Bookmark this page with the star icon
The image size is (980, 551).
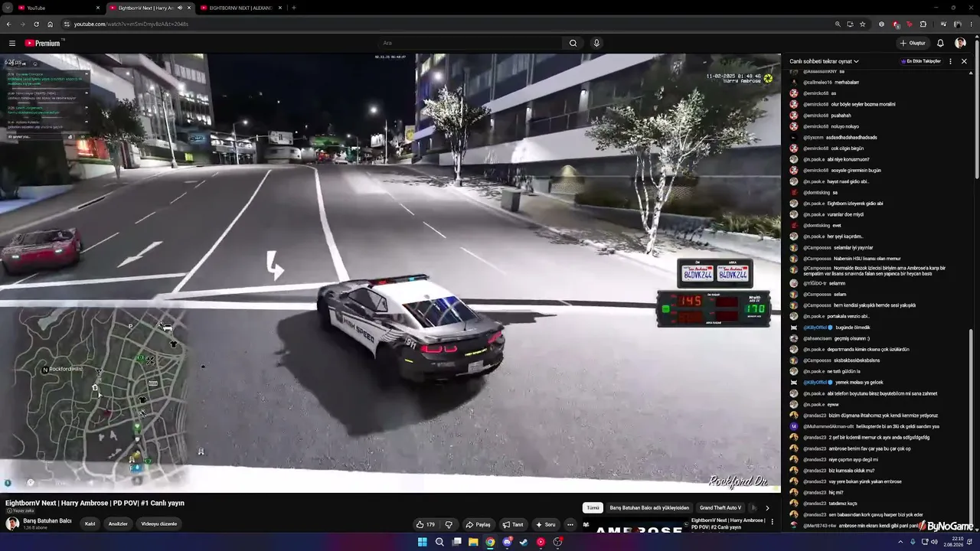863,24
